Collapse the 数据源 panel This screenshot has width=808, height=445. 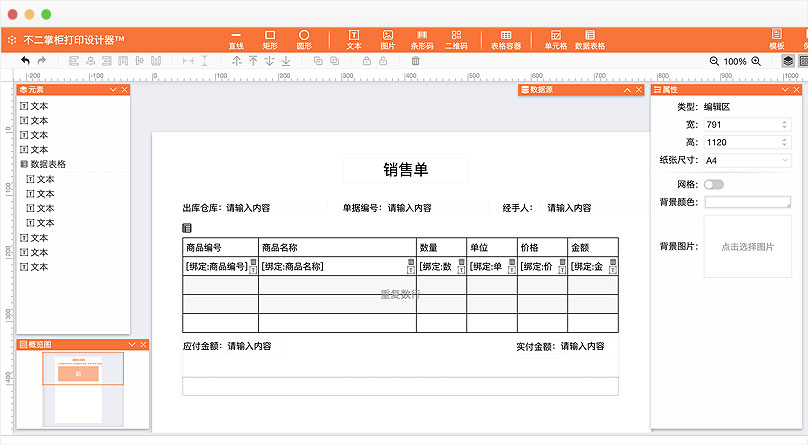627,90
